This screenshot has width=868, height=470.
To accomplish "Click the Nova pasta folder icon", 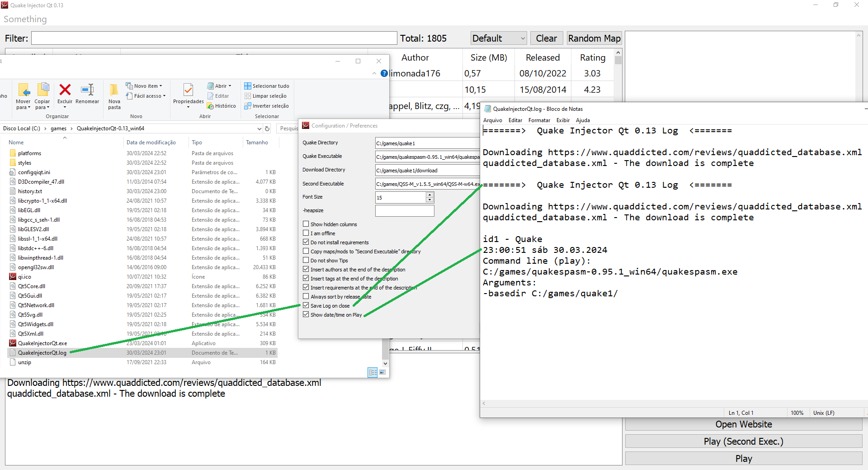I will [x=114, y=90].
